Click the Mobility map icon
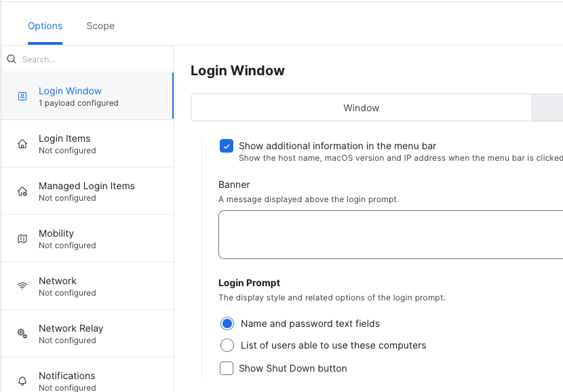This screenshot has width=563, height=392. [22, 239]
